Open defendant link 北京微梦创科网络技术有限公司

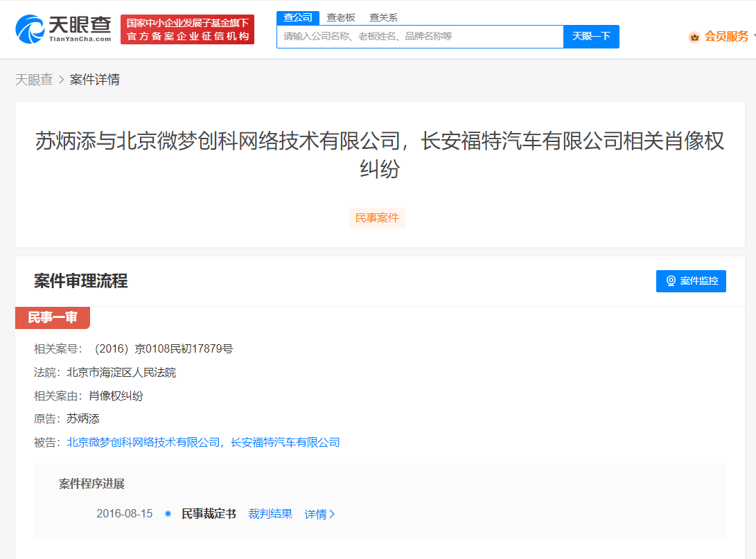pyautogui.click(x=143, y=443)
